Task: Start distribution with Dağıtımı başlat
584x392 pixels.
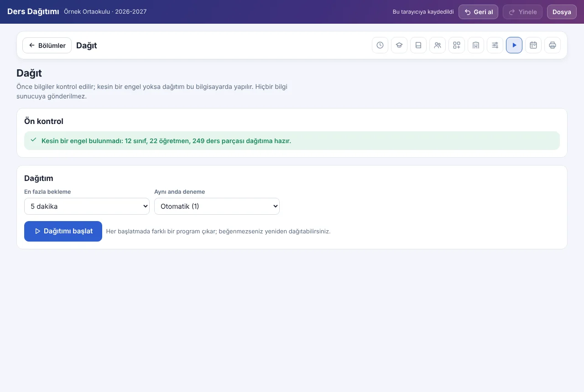Action: pyautogui.click(x=63, y=231)
